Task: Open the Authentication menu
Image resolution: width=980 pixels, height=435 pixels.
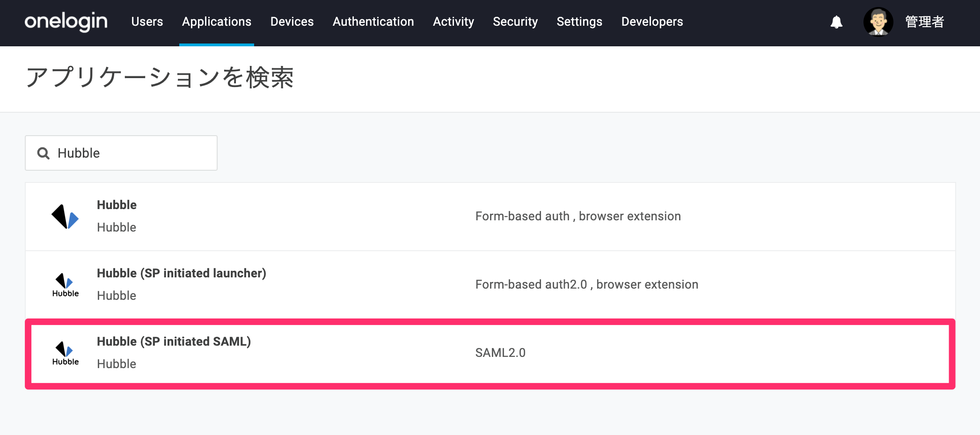Action: (373, 22)
